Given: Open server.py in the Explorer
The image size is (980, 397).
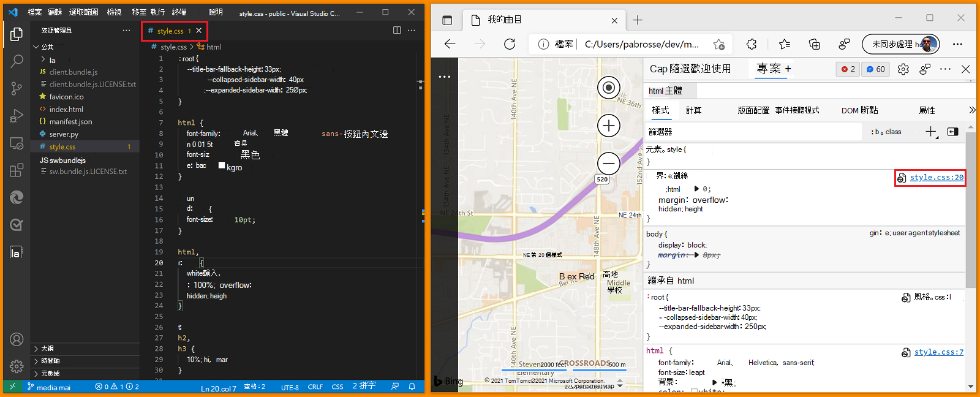Looking at the screenshot, I should tap(85, 134).
